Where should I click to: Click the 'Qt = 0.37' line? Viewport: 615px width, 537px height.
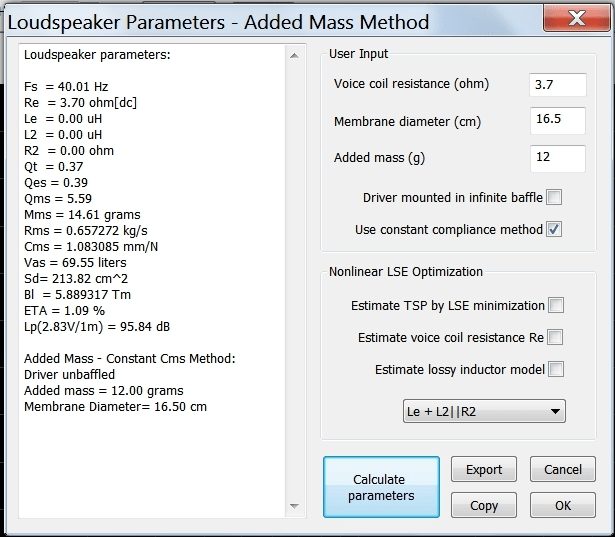(53, 167)
